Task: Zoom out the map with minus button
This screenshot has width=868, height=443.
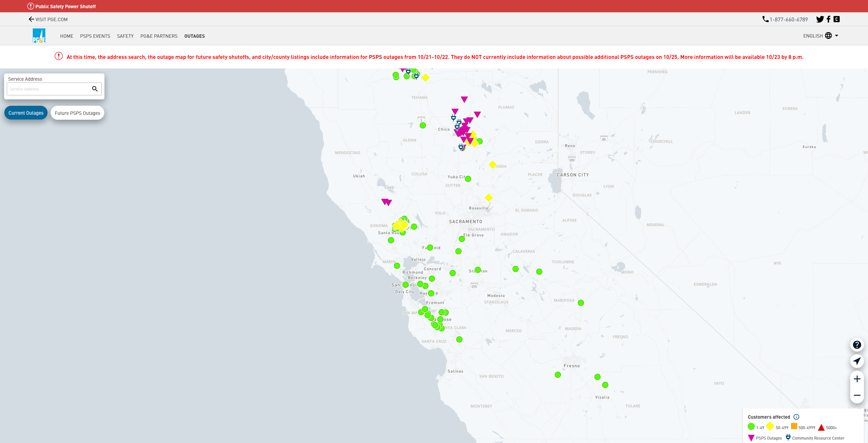Action: pyautogui.click(x=857, y=395)
